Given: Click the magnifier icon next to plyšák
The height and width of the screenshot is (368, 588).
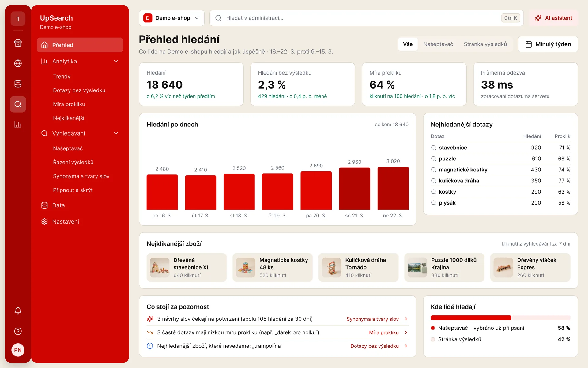Looking at the screenshot, I should click(x=434, y=203).
